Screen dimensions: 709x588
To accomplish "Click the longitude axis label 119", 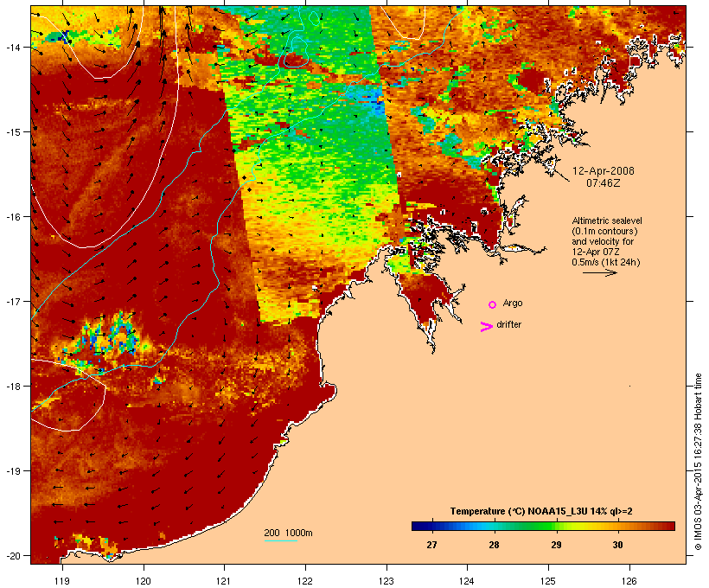I will pyautogui.click(x=62, y=581).
